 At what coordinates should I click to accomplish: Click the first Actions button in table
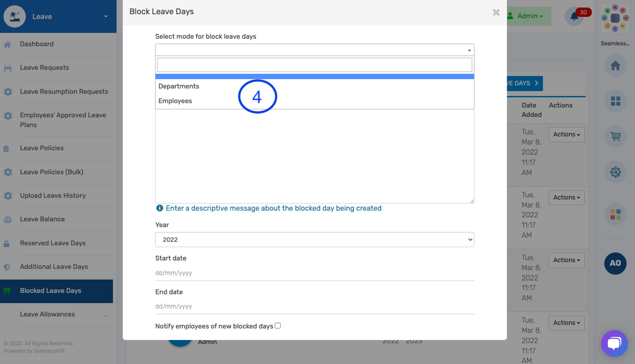566,135
